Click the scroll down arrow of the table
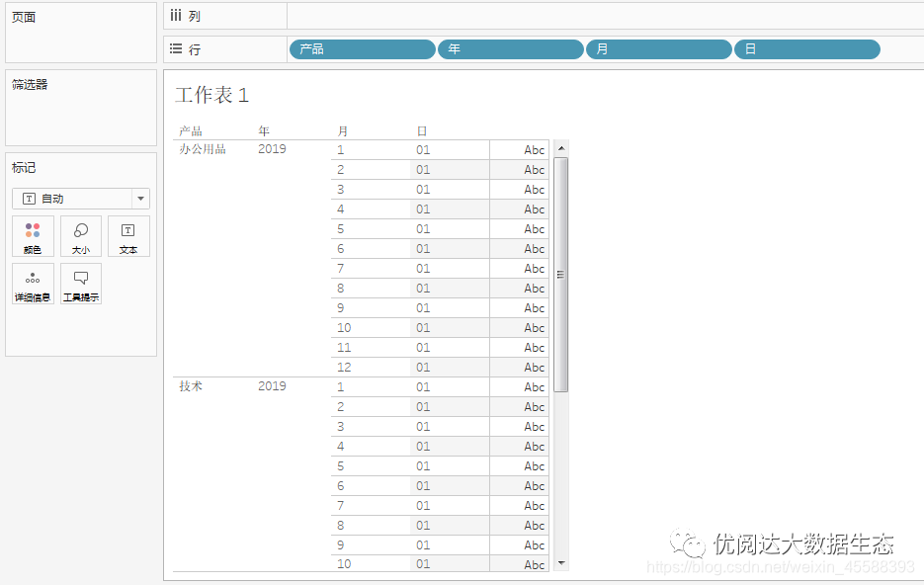This screenshot has height=585, width=924. pyautogui.click(x=561, y=563)
